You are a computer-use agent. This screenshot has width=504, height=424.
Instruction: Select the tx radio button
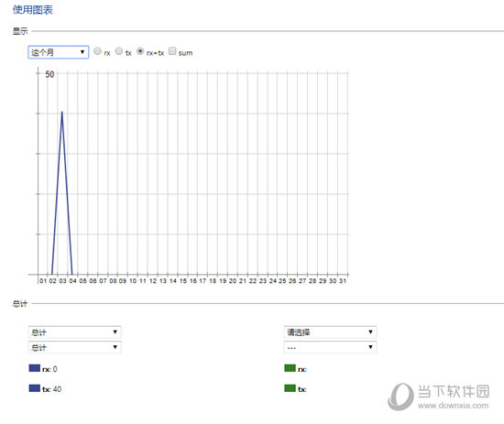[x=119, y=51]
